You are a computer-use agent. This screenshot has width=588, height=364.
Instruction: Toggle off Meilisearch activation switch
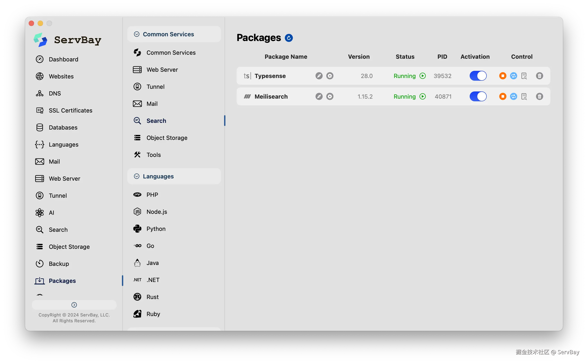point(478,97)
